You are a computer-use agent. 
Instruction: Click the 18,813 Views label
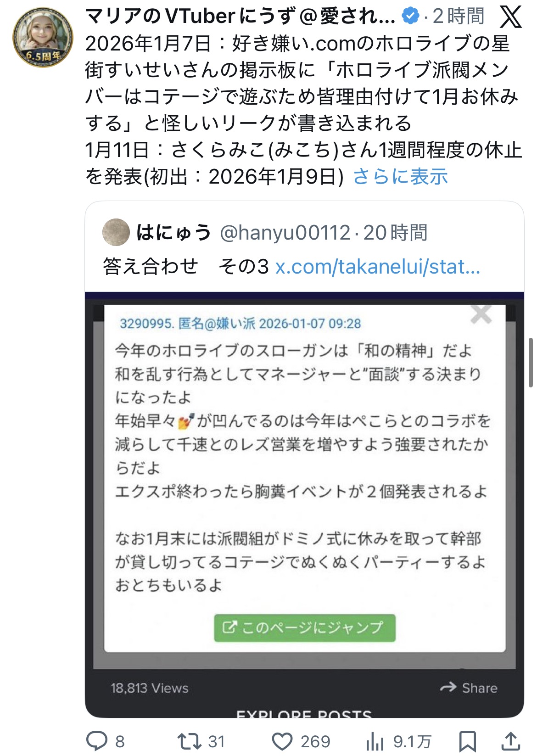[x=149, y=688]
